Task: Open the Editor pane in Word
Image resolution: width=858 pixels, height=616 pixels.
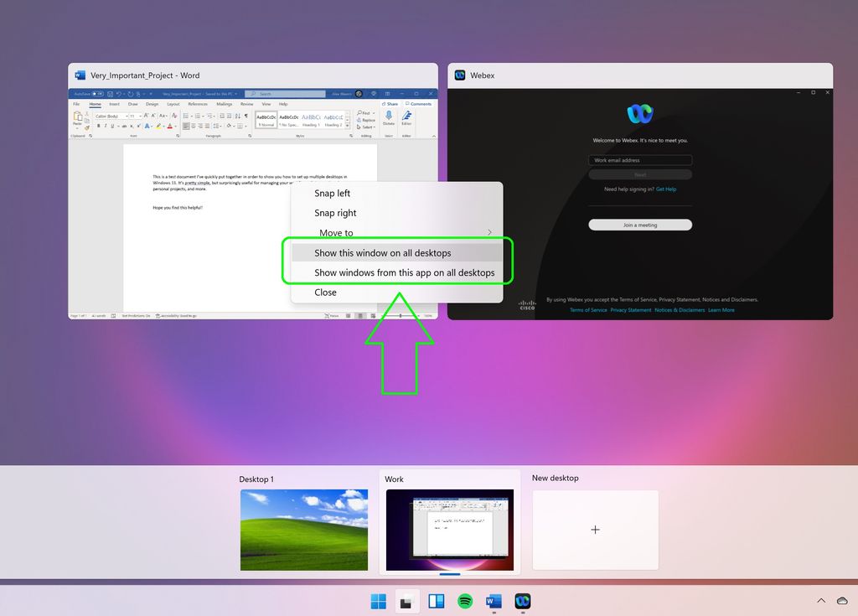Action: click(407, 116)
